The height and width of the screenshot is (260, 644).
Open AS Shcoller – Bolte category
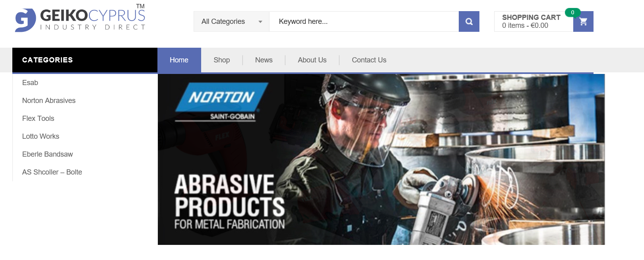tap(52, 172)
